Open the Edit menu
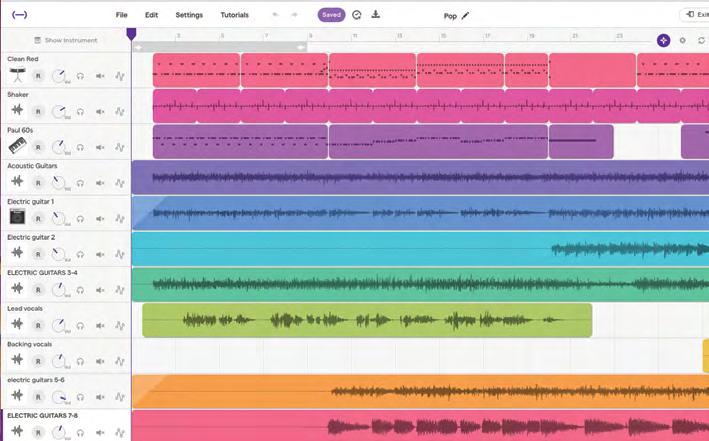Screen dimensions: 709x441 tap(151, 15)
